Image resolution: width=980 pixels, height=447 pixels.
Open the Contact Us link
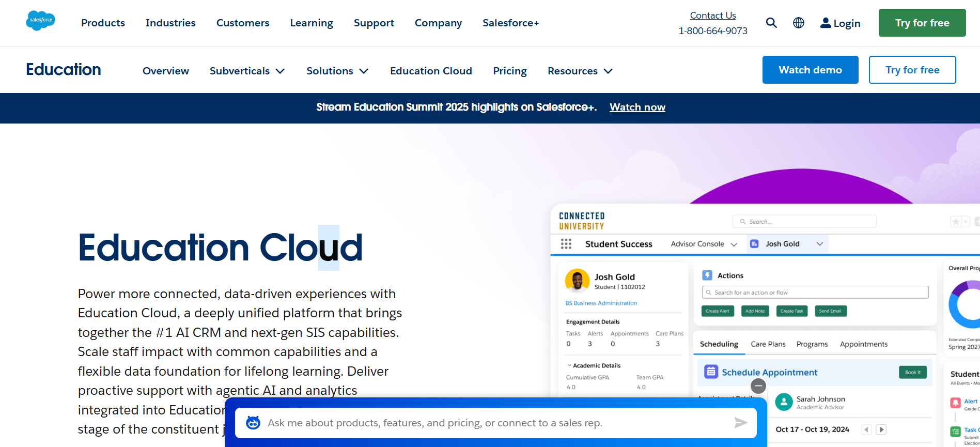pos(713,16)
